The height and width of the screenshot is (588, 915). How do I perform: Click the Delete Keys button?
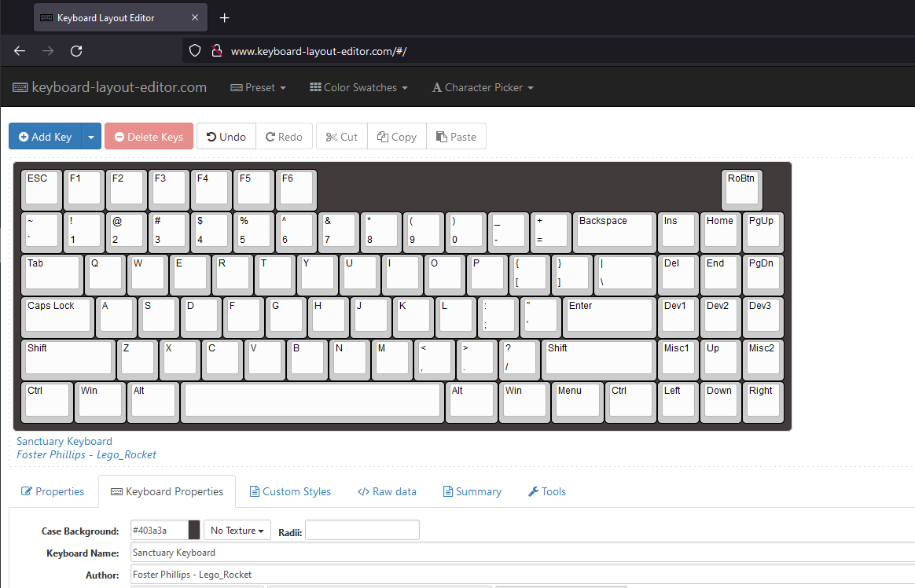pos(149,136)
